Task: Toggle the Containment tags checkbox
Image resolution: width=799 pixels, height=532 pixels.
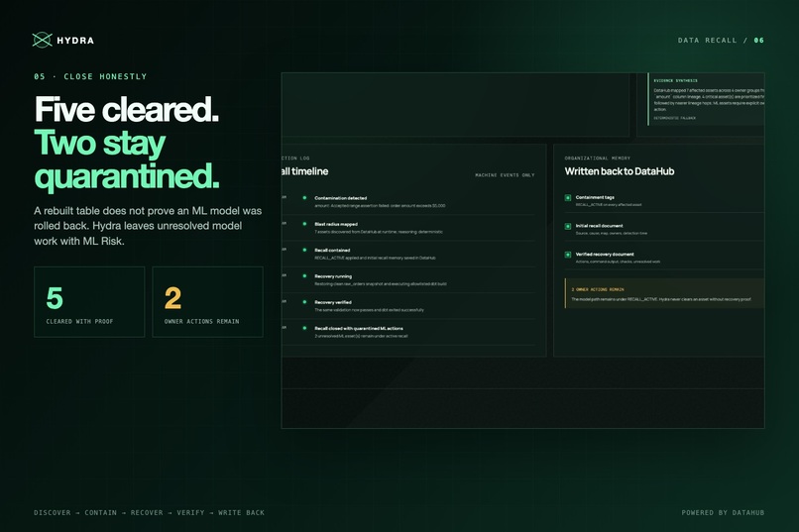Action: [568, 197]
